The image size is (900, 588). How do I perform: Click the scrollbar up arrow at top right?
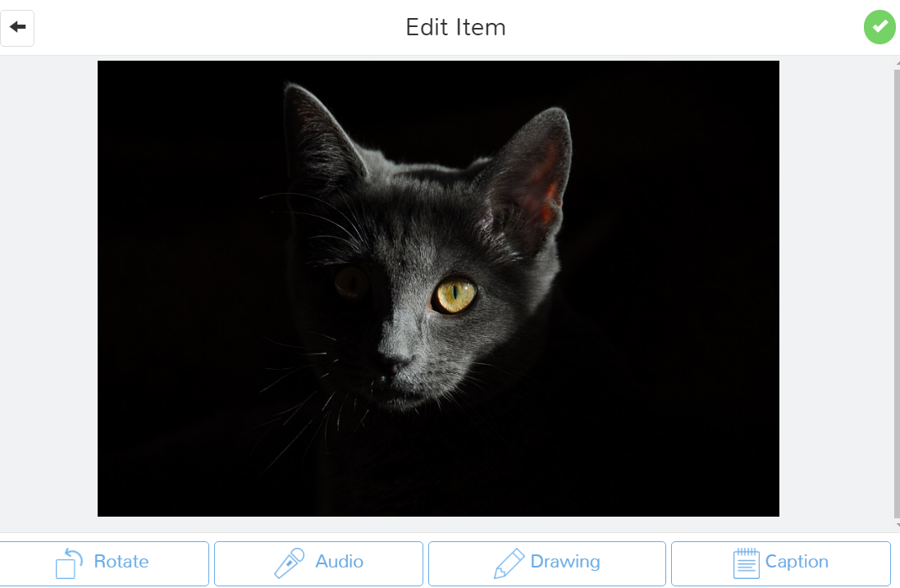click(898, 63)
